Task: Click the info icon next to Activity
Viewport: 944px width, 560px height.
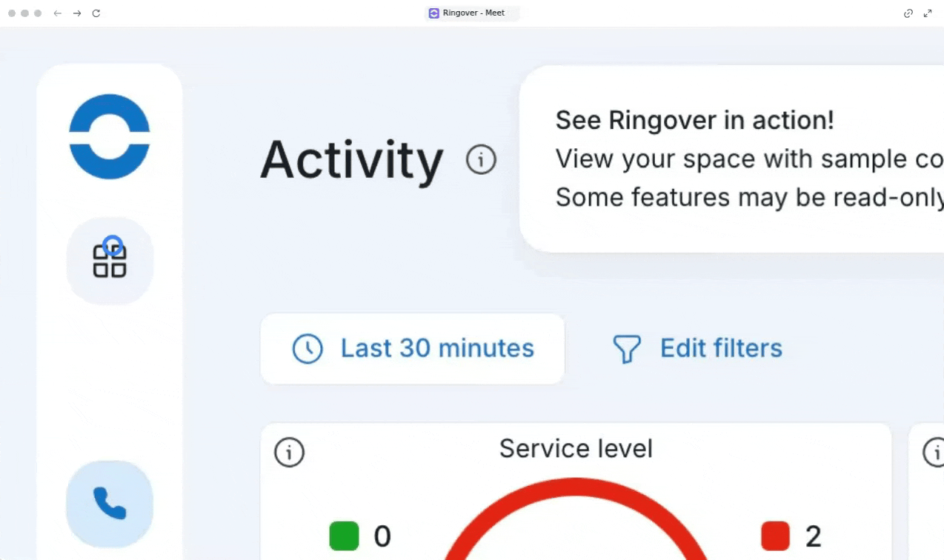Action: pos(481,159)
